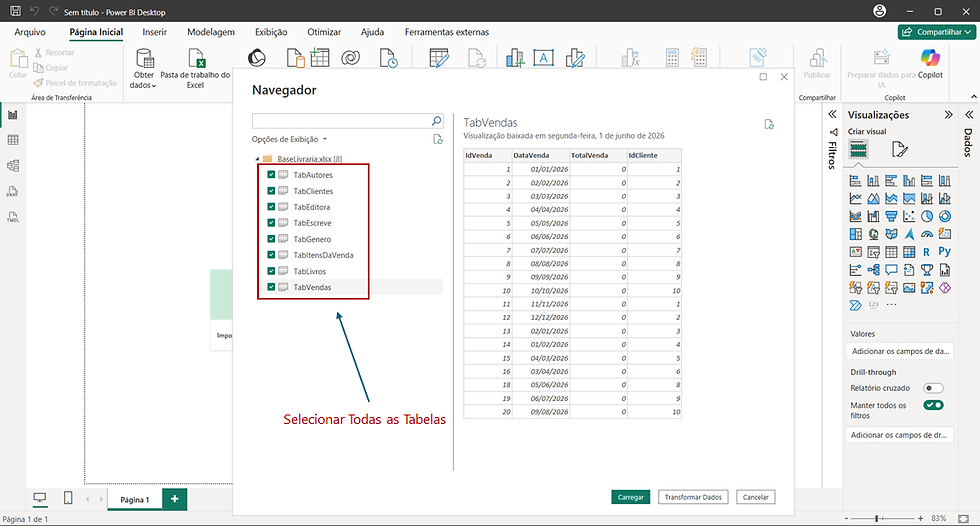
Task: Open the Opções de Exibição dropdown
Action: 289,139
